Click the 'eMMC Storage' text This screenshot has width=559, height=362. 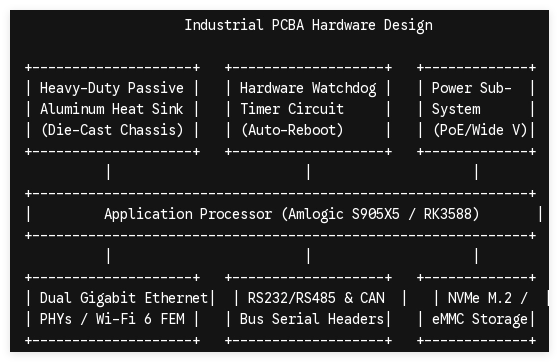480,319
